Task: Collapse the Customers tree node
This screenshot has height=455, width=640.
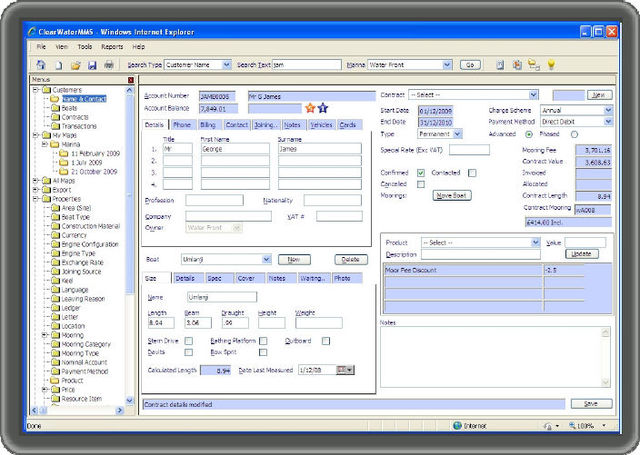Action: tap(36, 90)
